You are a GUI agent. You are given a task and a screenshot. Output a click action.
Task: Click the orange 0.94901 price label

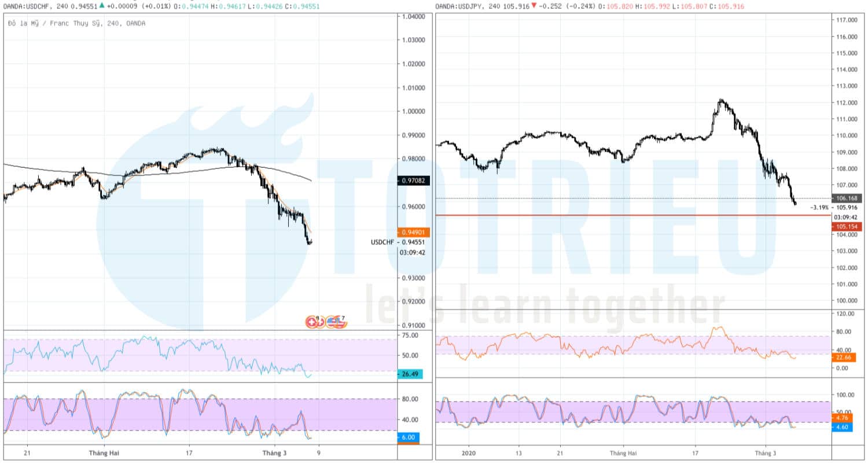413,231
